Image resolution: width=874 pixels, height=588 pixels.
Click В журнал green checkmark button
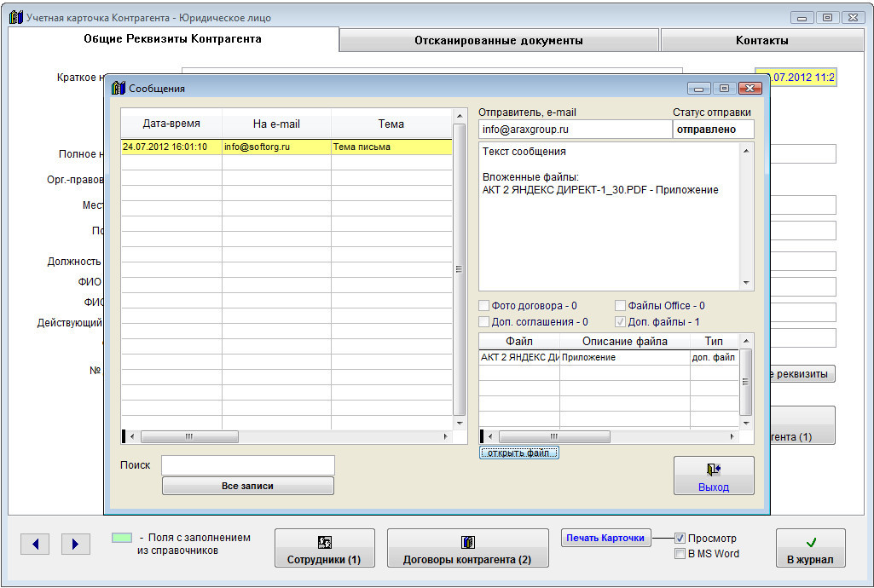coord(810,548)
